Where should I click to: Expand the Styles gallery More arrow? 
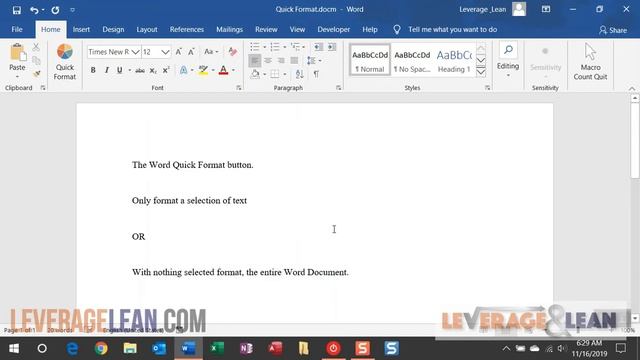click(x=481, y=73)
